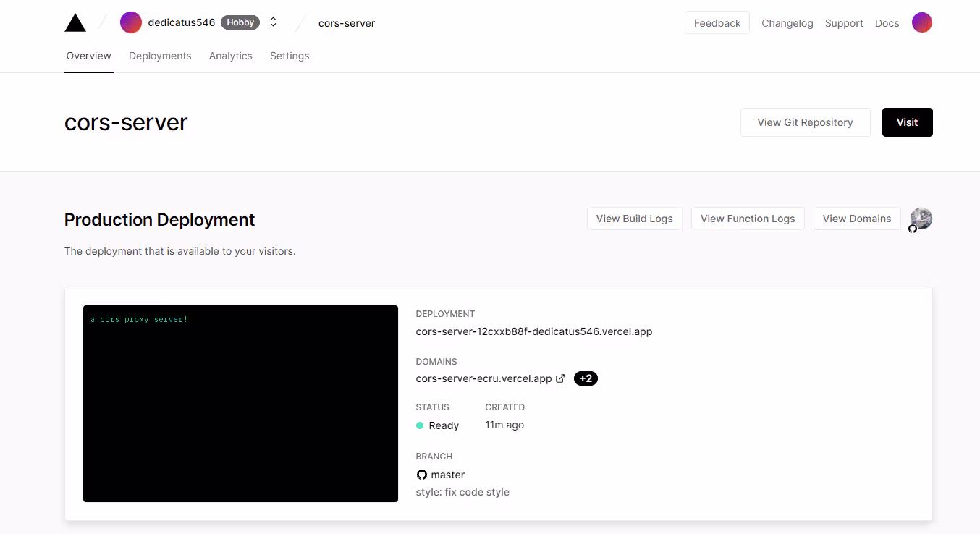Open View Build Logs
The width and height of the screenshot is (980, 534).
point(635,219)
